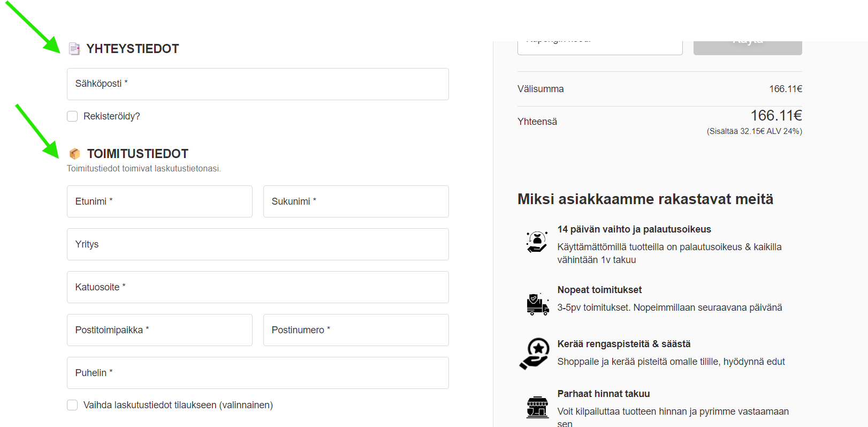Click the 14 päivän vaihto ja palautusoikeus heading
Image resolution: width=868 pixels, height=427 pixels.
(x=634, y=229)
